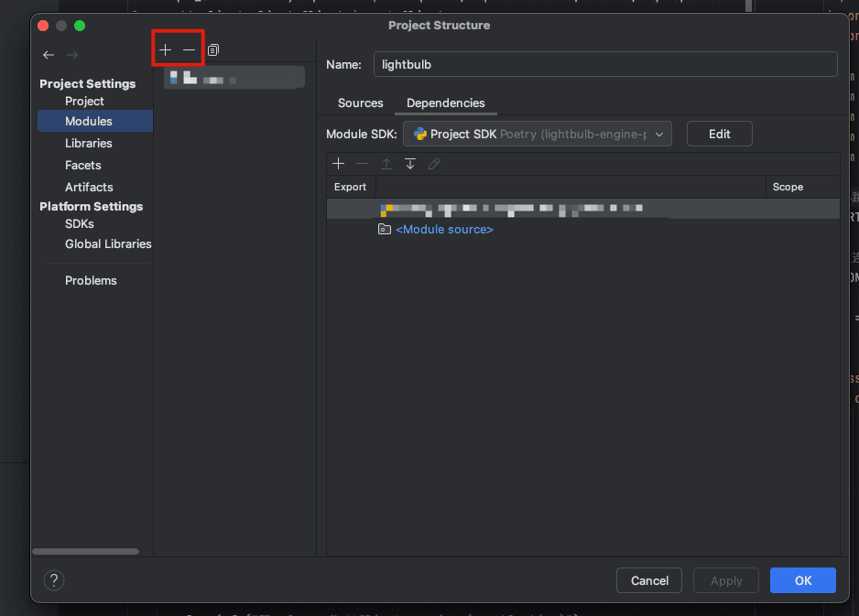Select Project under Project Settings

pos(84,101)
